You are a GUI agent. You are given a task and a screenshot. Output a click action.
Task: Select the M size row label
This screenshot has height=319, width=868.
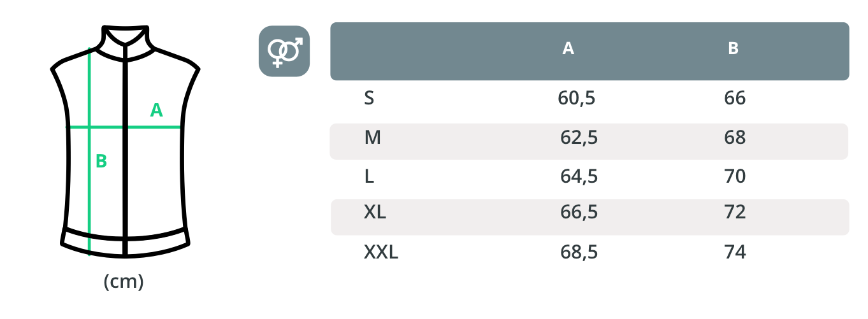tap(373, 138)
